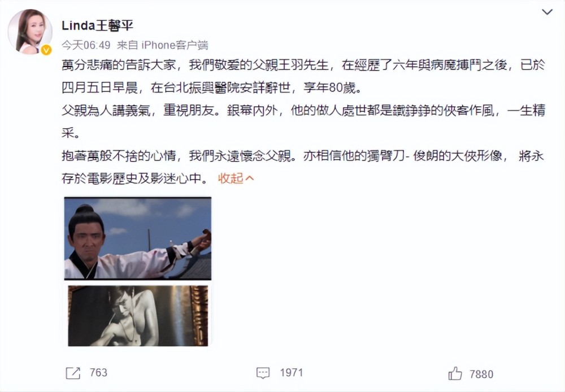Screen dimensions: 565x392
Task: Like the post with thumbs-up icon
Action: [x=455, y=373]
